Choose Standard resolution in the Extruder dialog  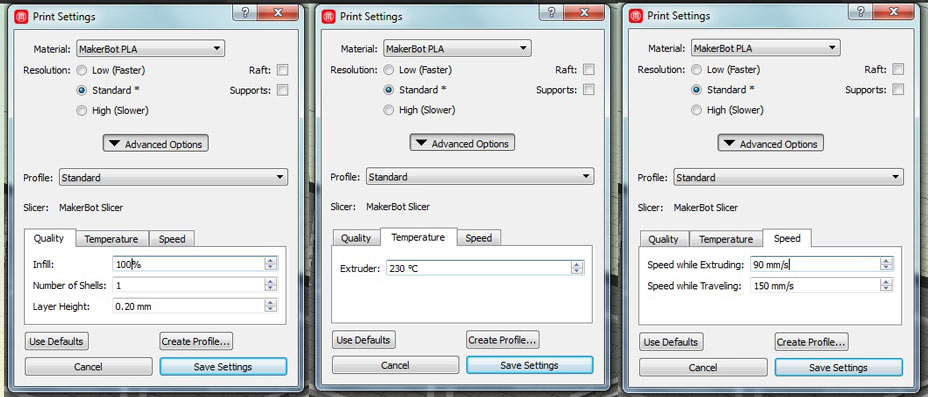pyautogui.click(x=389, y=90)
